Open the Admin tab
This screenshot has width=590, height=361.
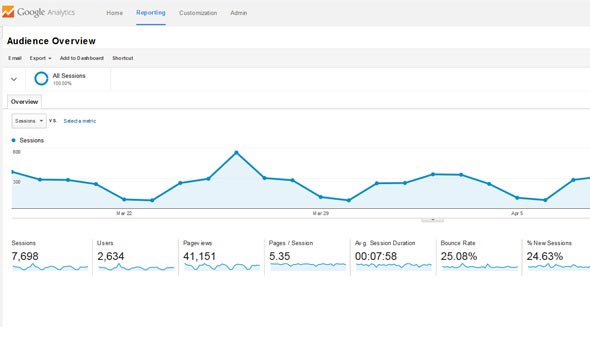point(239,13)
